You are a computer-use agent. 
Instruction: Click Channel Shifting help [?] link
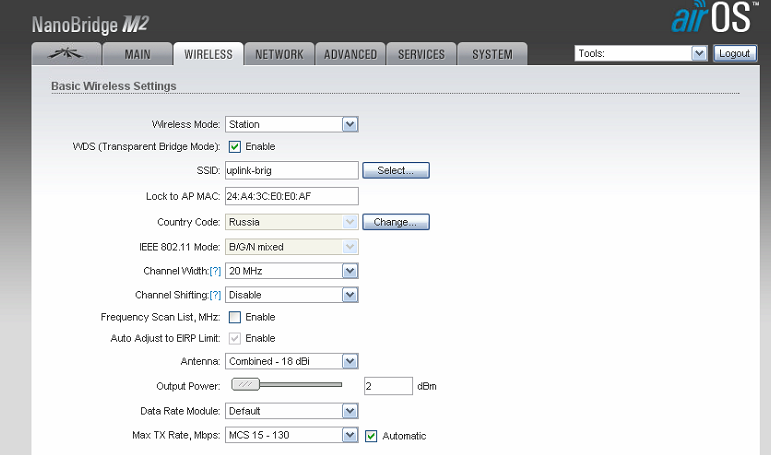[x=215, y=295]
